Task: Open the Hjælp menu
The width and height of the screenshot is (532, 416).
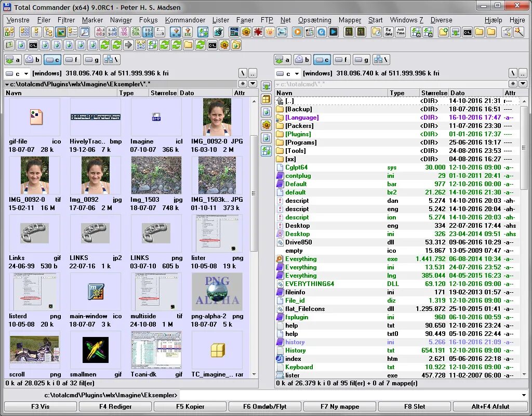Action: (x=494, y=20)
